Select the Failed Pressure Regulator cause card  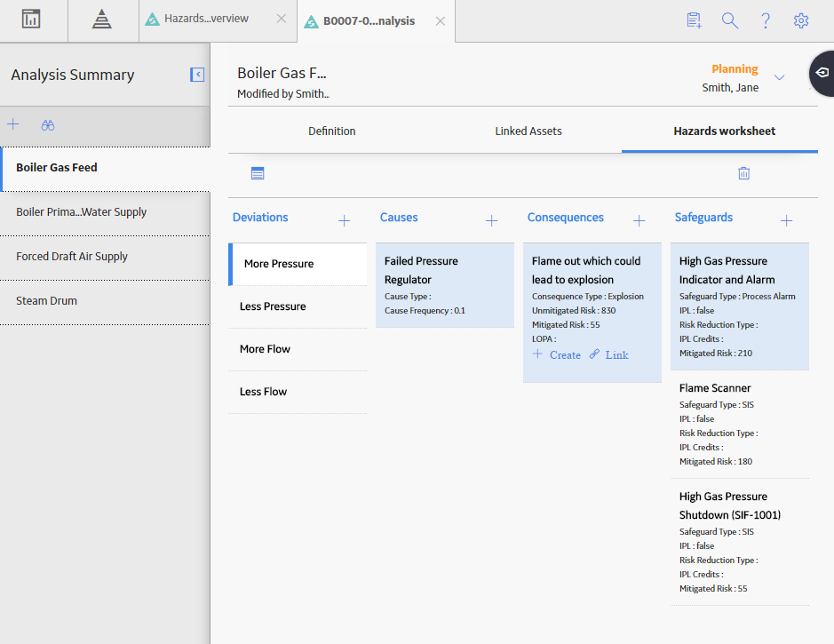click(445, 285)
